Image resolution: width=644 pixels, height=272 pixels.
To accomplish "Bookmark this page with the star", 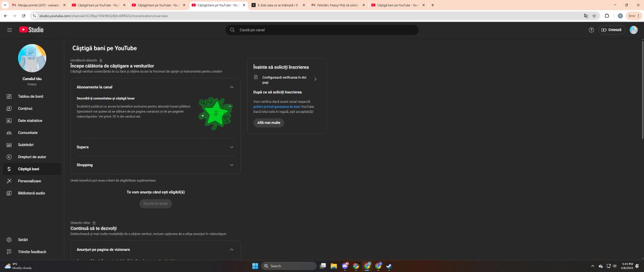I will point(594,16).
